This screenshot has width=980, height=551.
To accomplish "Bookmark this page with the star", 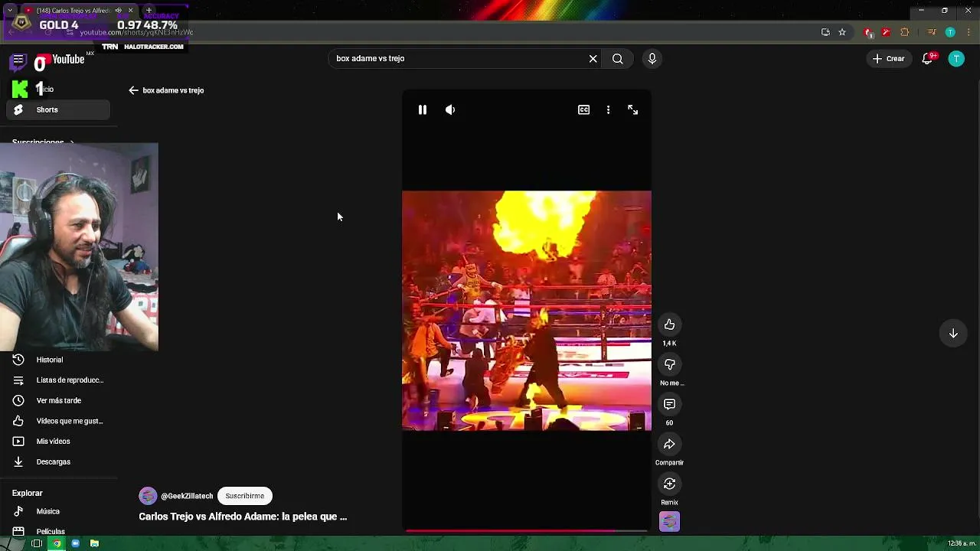I will pyautogui.click(x=842, y=32).
